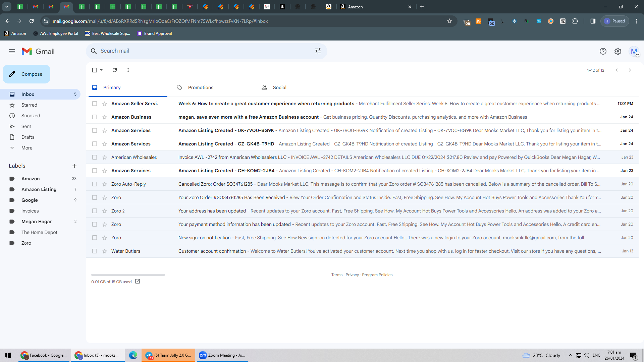This screenshot has height=362, width=644.
Task: Switch to the Primary tab
Action: pos(127,87)
